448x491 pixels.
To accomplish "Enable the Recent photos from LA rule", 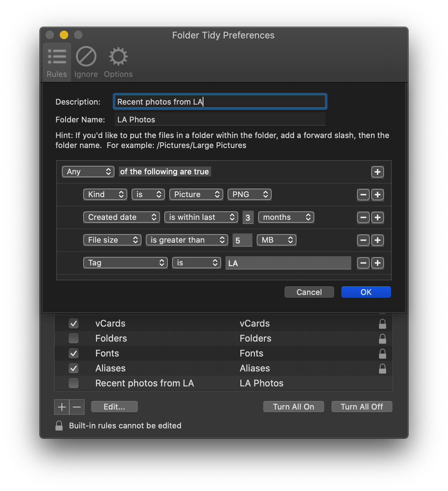I will tap(74, 383).
